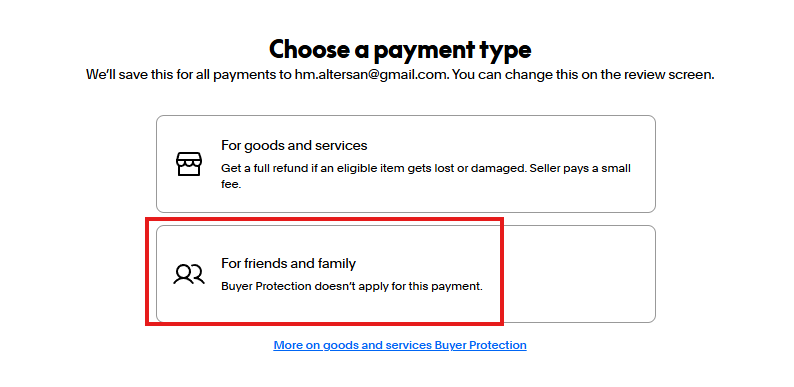Click the "change this on the review screen" sentence

pos(603,75)
